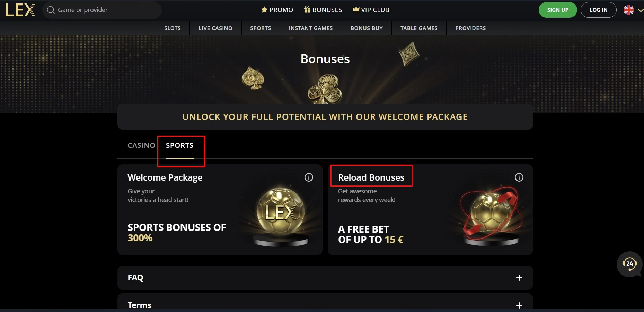Click the Reload Bonuses info icon
Screen dimensions: 644x312
pyautogui.click(x=519, y=177)
